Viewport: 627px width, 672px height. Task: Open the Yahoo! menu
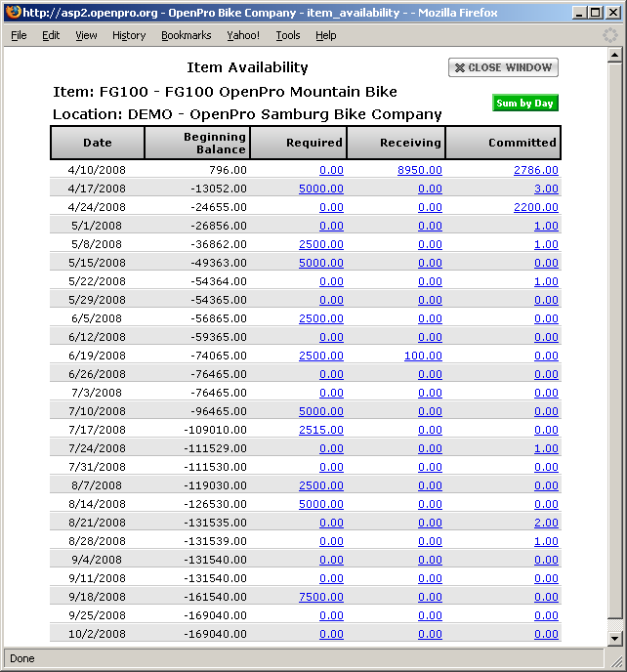click(242, 35)
